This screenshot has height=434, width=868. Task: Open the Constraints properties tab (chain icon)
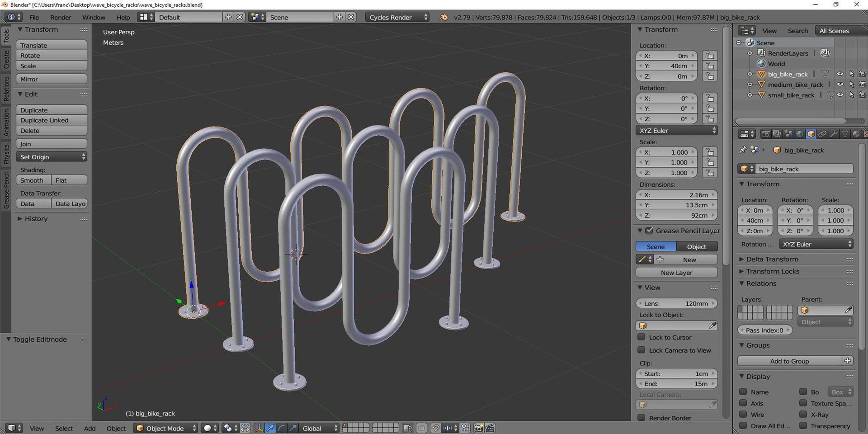pos(822,134)
